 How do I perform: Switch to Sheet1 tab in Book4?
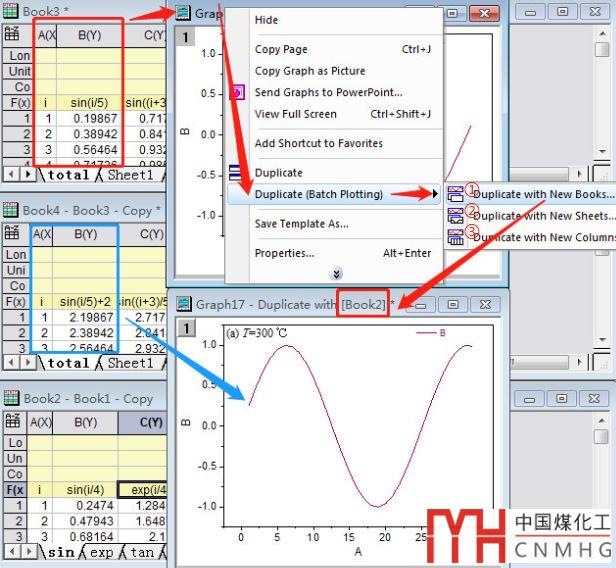(130, 363)
